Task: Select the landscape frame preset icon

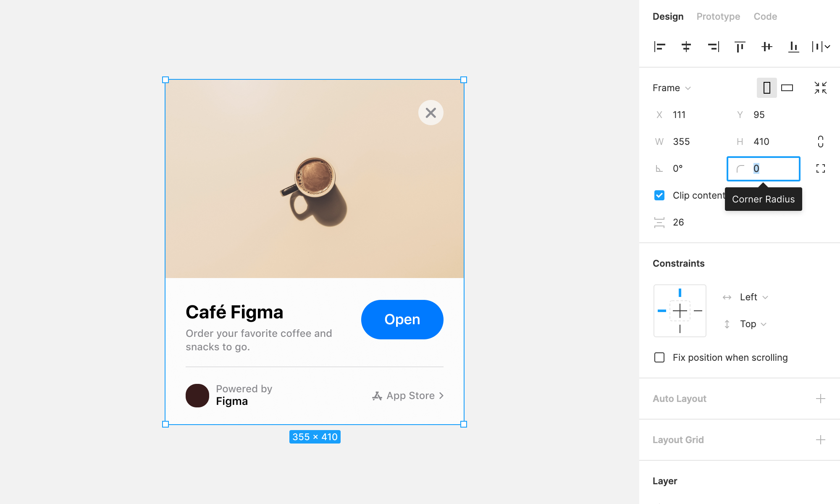Action: pyautogui.click(x=787, y=88)
